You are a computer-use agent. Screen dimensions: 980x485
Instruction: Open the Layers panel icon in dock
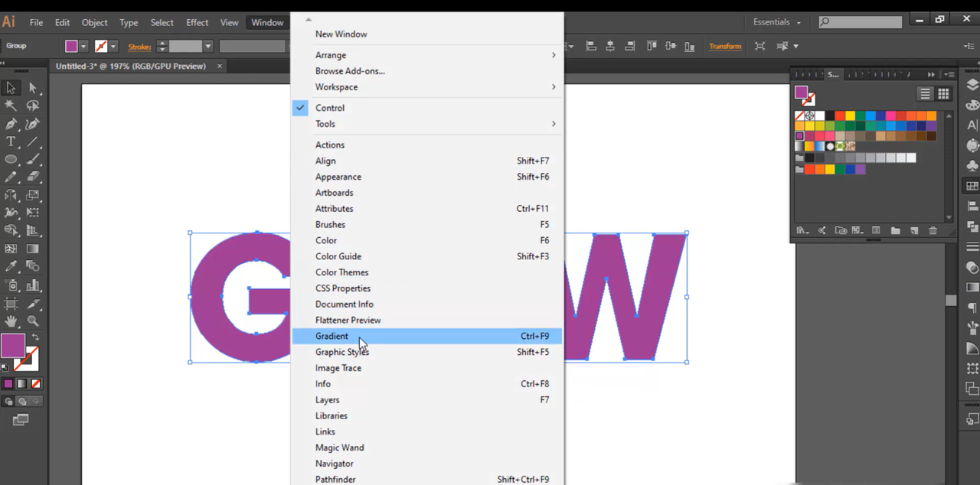[972, 85]
